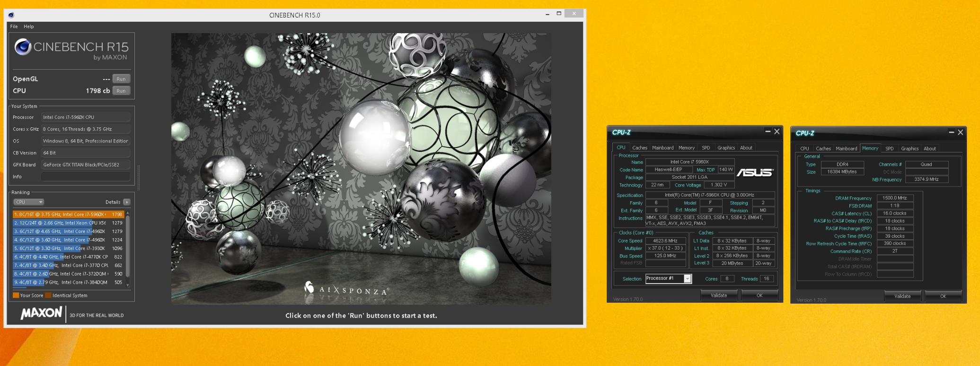Open the Ranking CPU dropdown
The width and height of the screenshot is (980, 366).
point(28,202)
